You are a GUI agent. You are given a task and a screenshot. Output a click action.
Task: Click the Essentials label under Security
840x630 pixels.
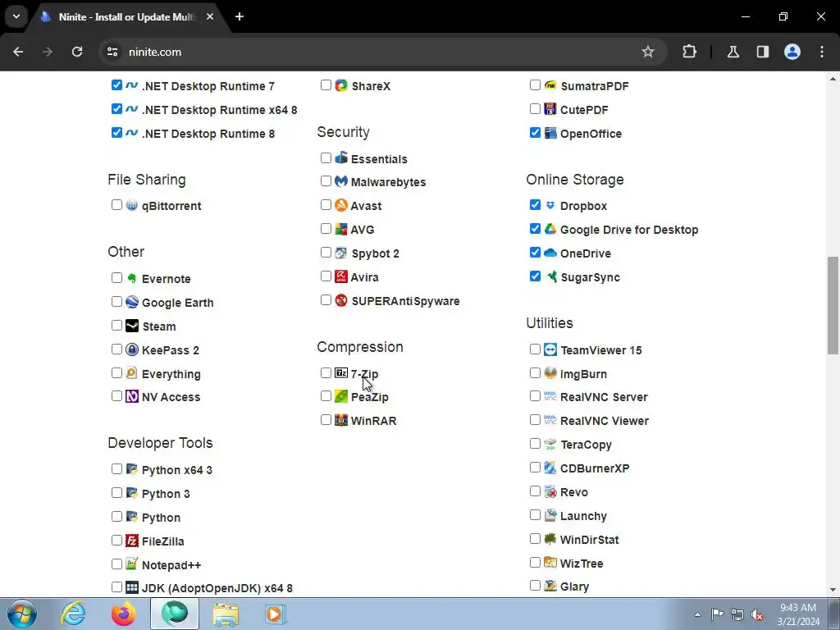[379, 159]
